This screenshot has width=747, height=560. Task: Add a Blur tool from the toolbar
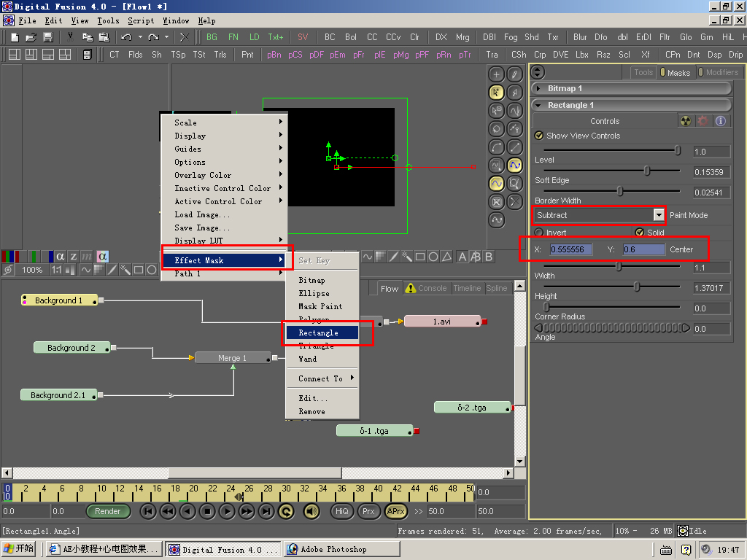[580, 37]
